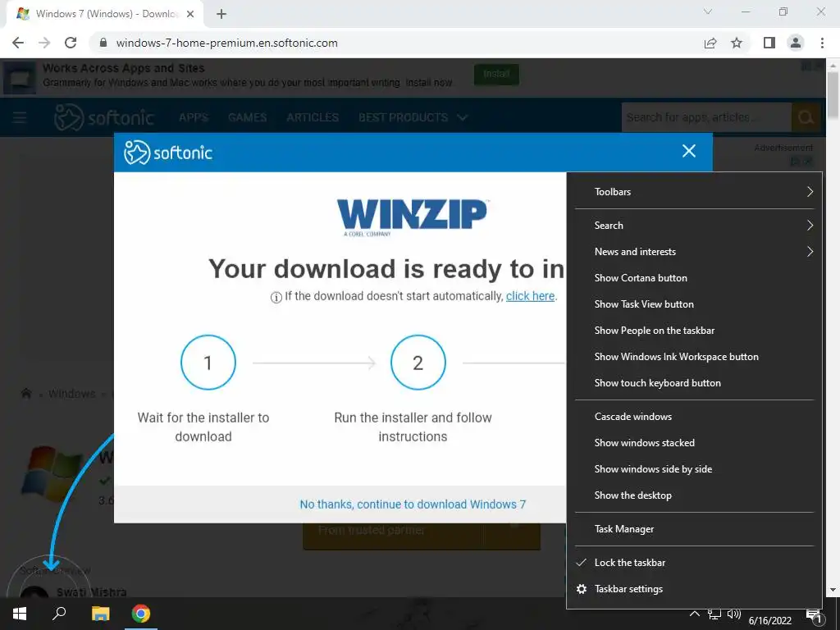Open File Explorer from the taskbar

coord(100,614)
